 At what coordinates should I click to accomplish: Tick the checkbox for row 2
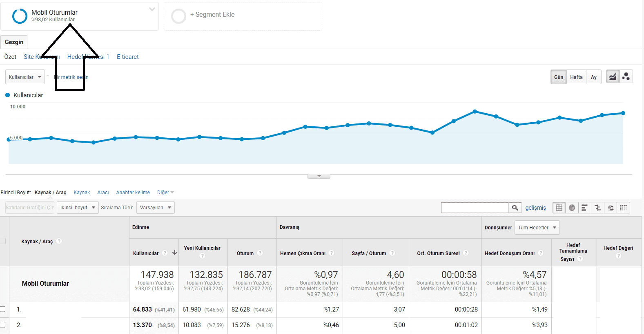[x=2, y=325]
